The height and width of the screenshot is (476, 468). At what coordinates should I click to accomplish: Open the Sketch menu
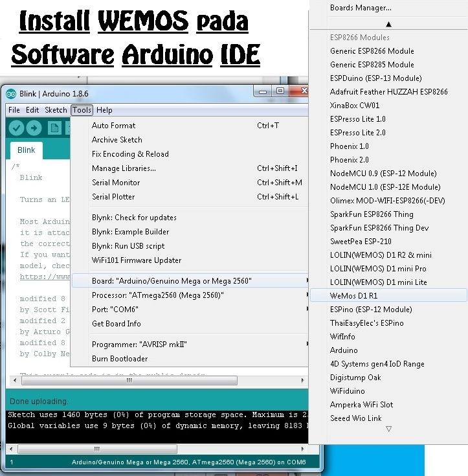(56, 110)
